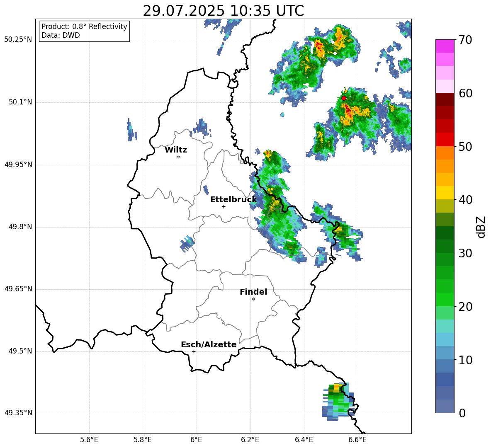Click the red dot marker on the map
This screenshot has height=448, width=491.
coord(344,98)
